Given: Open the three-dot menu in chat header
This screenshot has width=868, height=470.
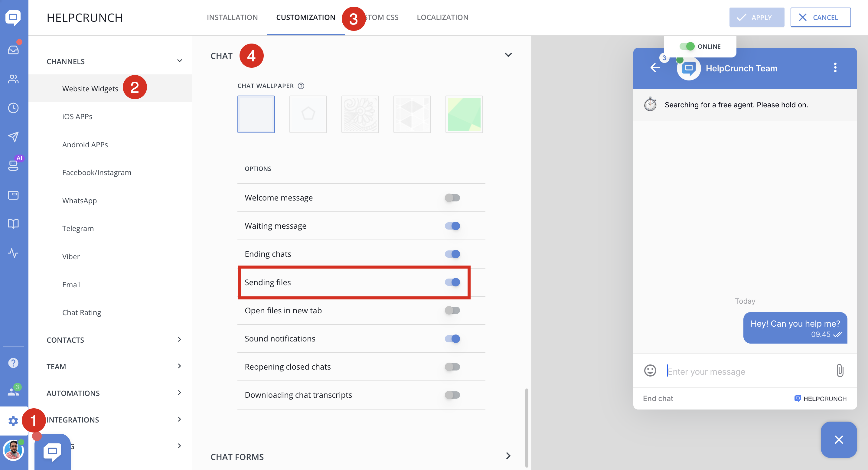Looking at the screenshot, I should point(835,68).
